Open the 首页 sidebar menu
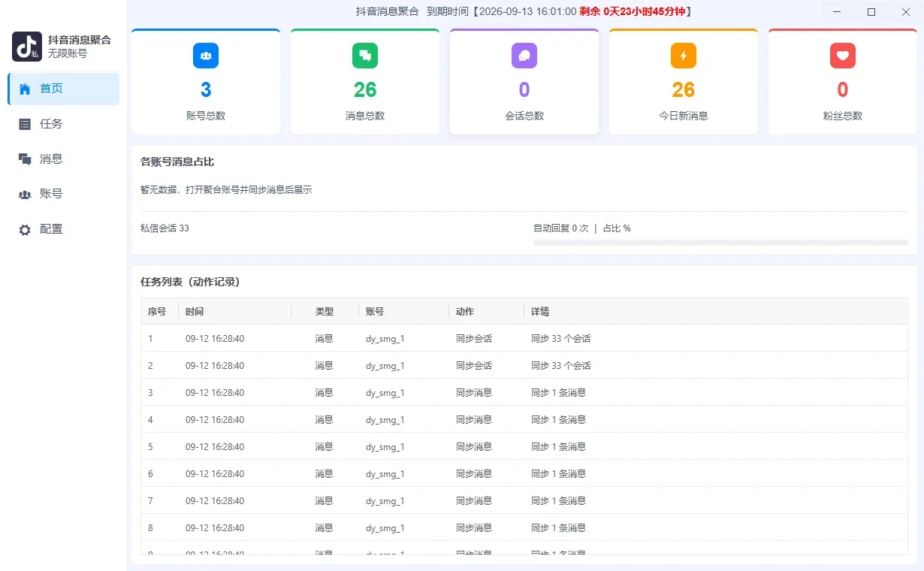This screenshot has width=924, height=571. click(x=63, y=89)
